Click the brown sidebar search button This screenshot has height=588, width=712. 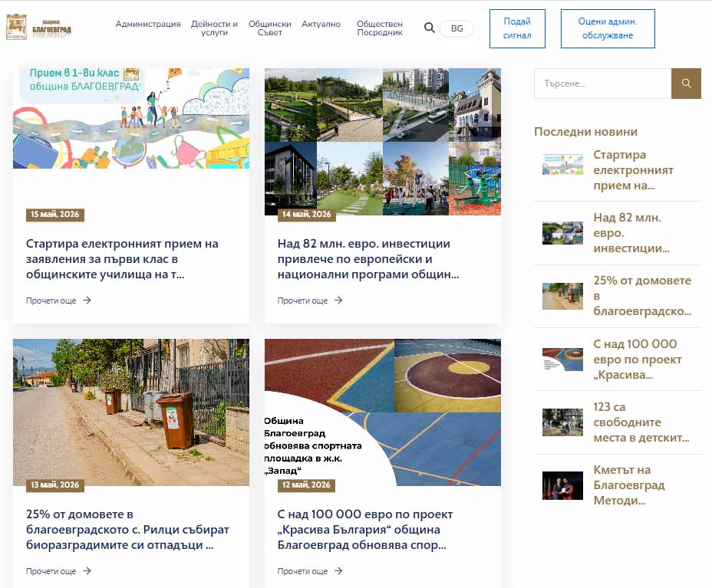click(x=686, y=84)
